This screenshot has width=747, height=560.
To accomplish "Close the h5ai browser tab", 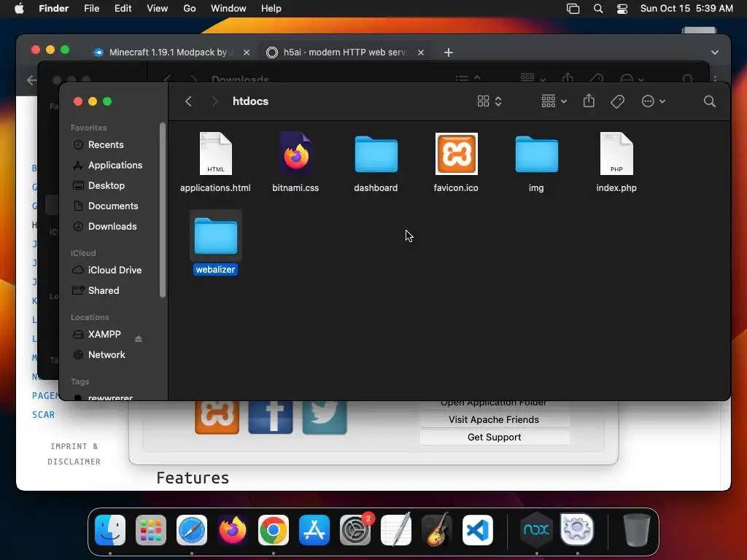I will (421, 52).
